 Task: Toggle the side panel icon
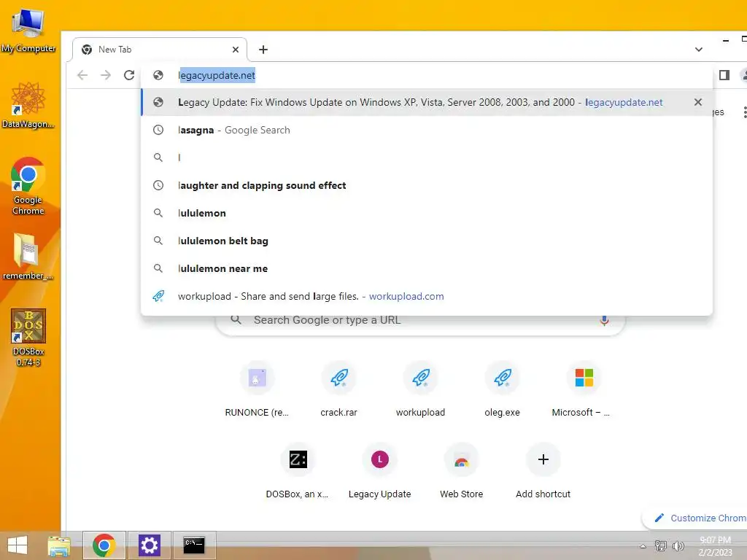click(x=724, y=75)
